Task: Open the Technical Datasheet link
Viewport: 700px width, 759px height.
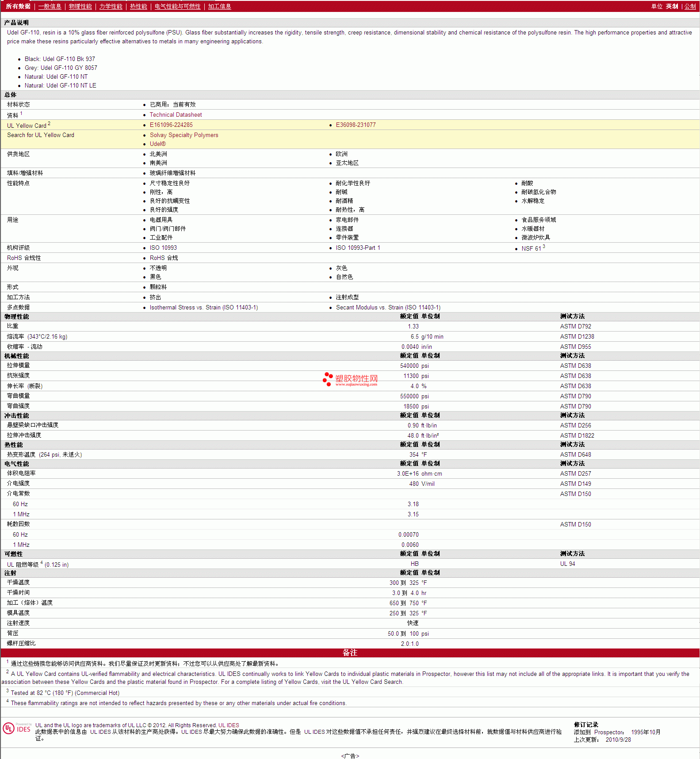Action: (x=176, y=114)
